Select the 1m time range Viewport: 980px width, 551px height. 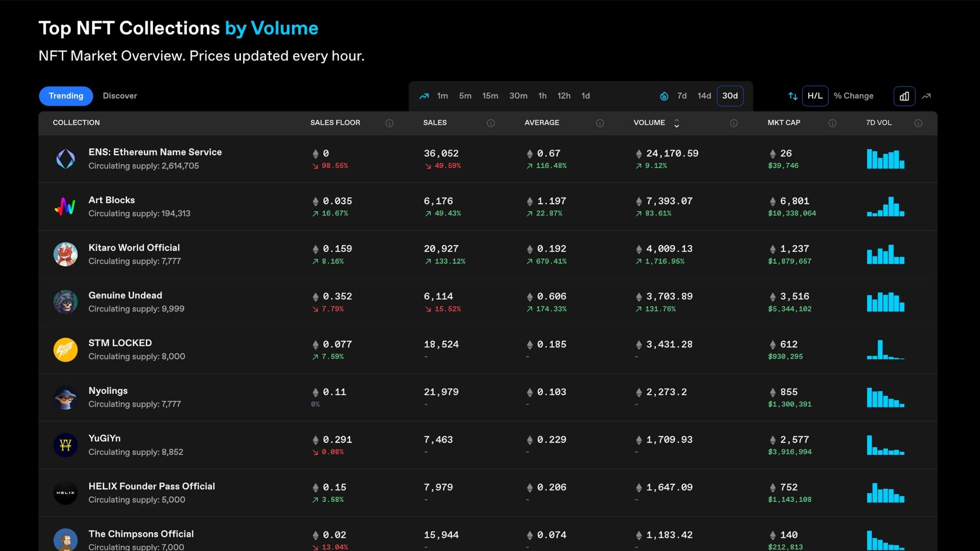coord(443,96)
